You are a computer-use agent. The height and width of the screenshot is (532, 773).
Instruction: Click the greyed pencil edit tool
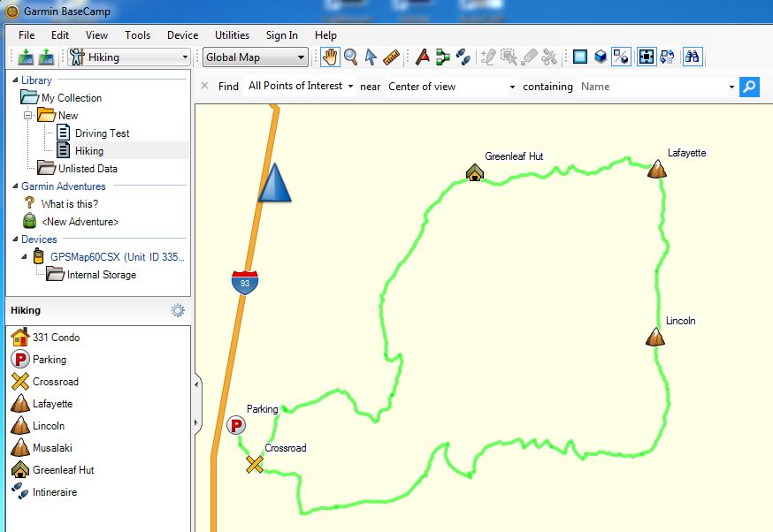tap(488, 57)
